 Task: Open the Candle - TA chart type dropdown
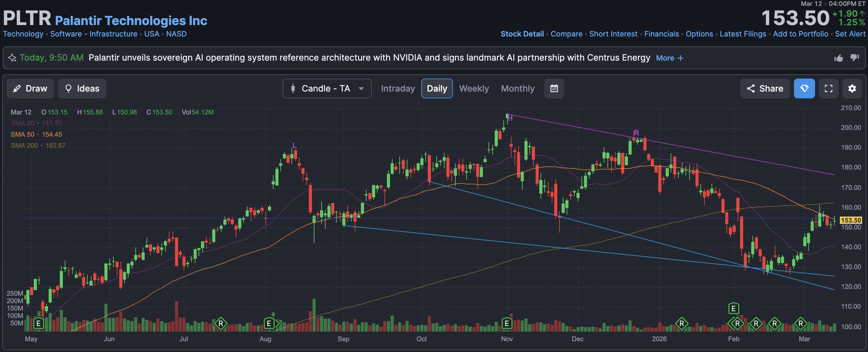point(327,88)
